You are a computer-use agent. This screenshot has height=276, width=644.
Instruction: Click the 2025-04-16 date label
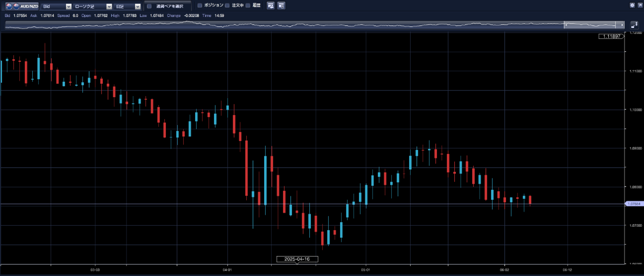(297, 259)
